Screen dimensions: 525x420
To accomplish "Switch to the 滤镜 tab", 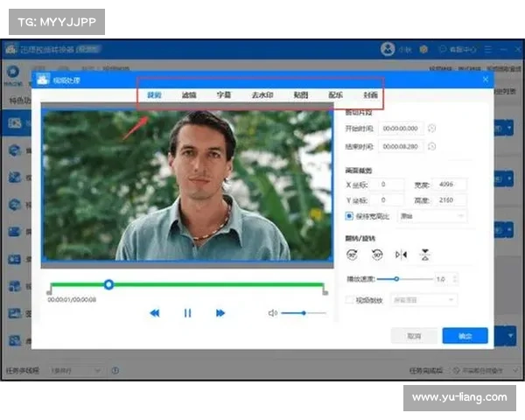I will 189,95.
